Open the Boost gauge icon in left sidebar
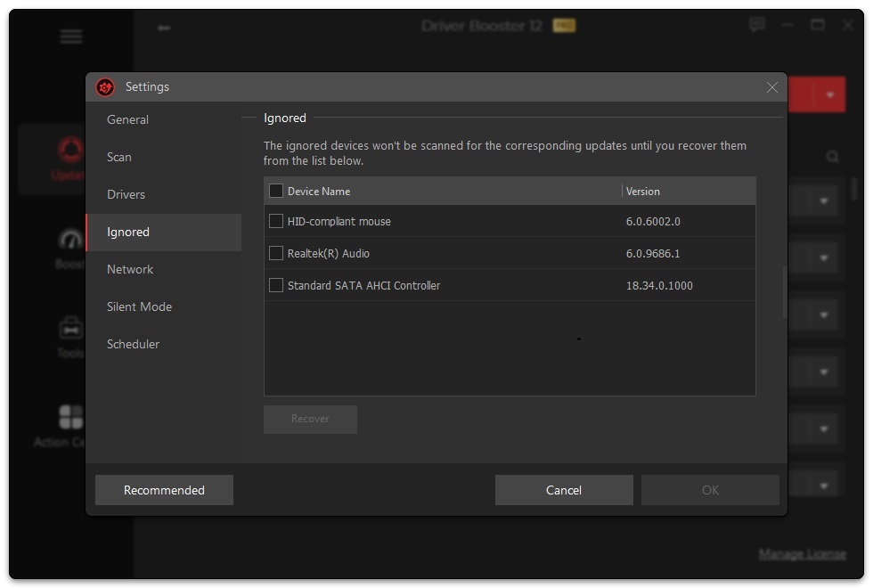Screen dimensions: 873x588 coord(70,240)
